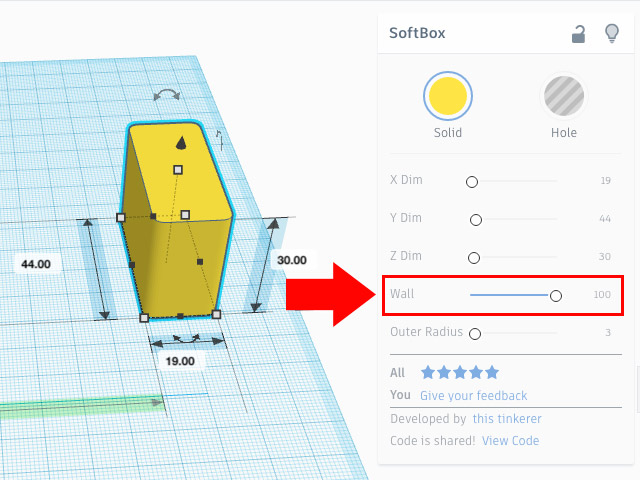Click the small rotation handle right of the box top
This screenshot has width=640, height=480.
point(219,138)
